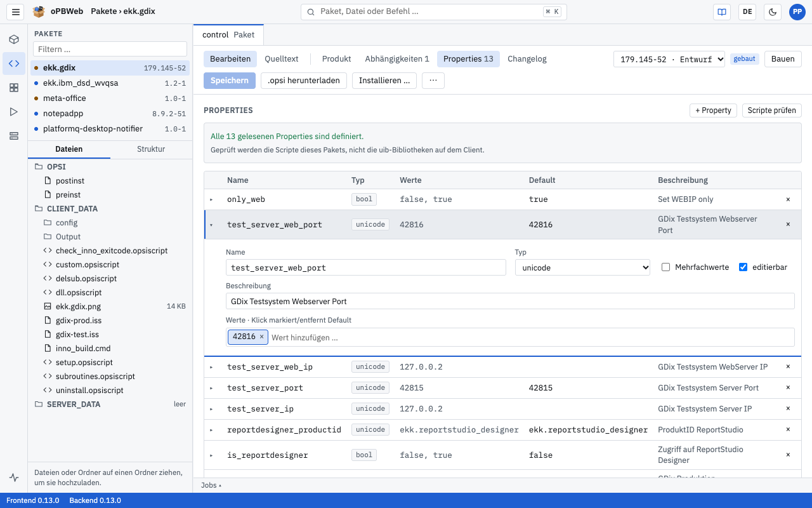Click the Speichern button
Viewport: 812px width, 508px height.
pyautogui.click(x=230, y=81)
